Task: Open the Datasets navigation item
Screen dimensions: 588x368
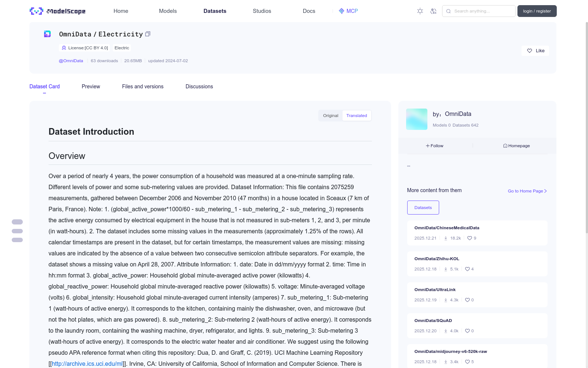Action: tap(215, 11)
